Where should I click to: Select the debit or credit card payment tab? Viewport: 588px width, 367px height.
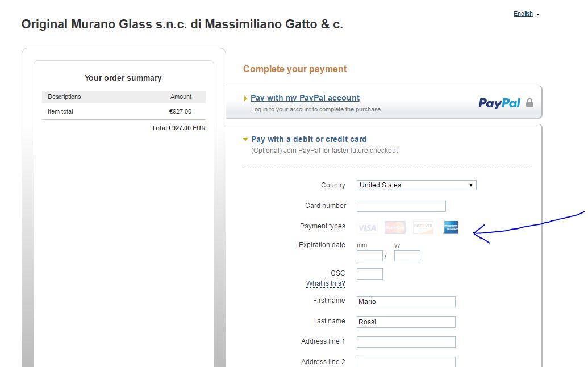[310, 139]
